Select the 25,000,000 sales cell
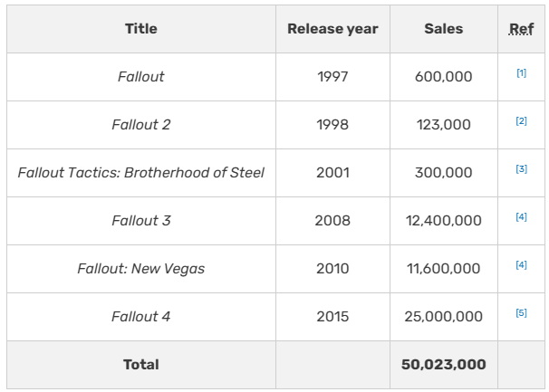This screenshot has width=549, height=392. (443, 317)
